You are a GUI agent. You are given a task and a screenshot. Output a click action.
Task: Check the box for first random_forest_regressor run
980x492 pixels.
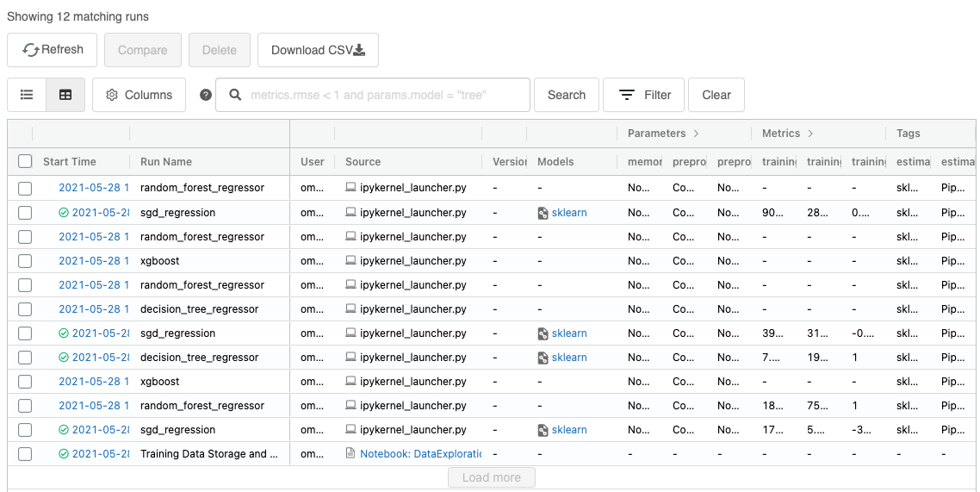pyautogui.click(x=25, y=188)
